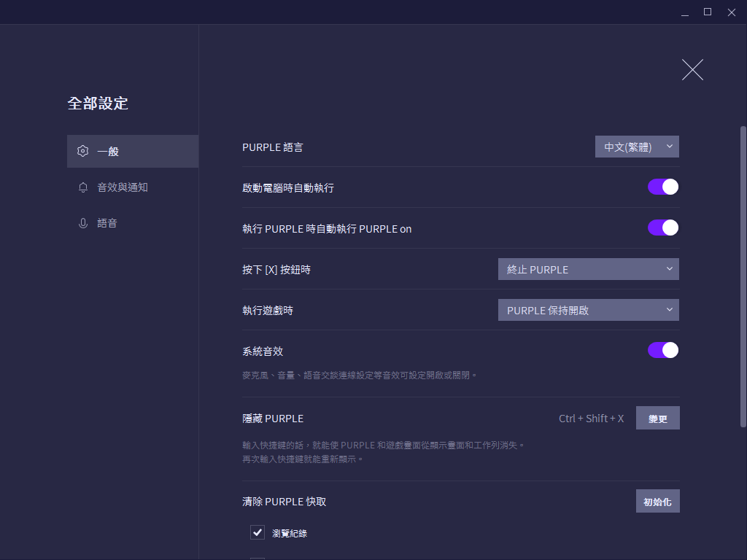Click the 變更 button to change hotkey

click(657, 418)
